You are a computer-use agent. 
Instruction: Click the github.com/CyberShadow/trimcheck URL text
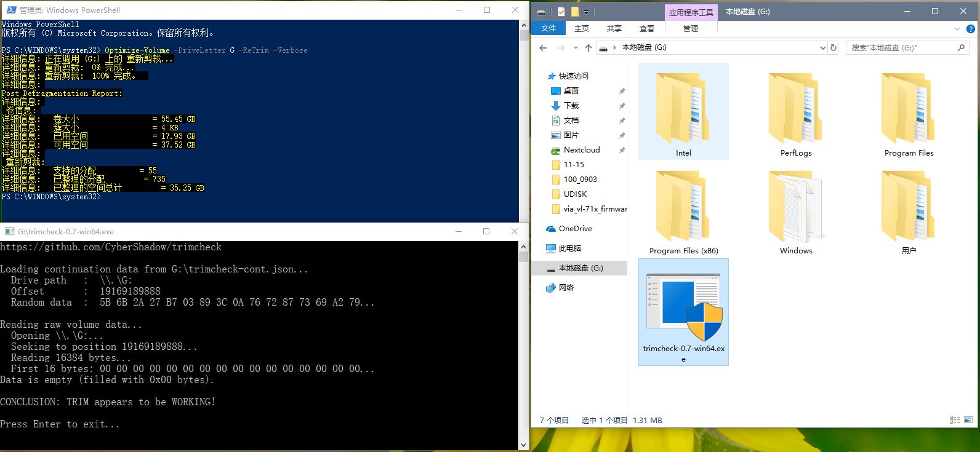(111, 247)
